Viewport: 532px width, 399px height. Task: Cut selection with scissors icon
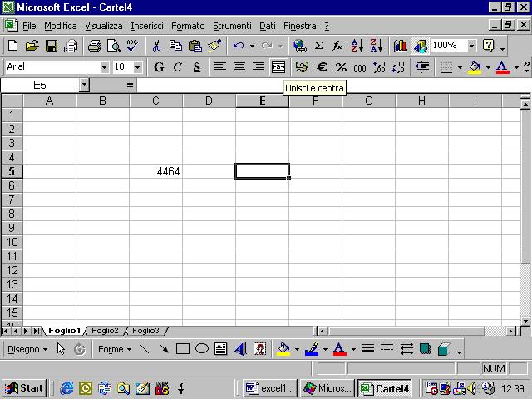click(x=156, y=46)
